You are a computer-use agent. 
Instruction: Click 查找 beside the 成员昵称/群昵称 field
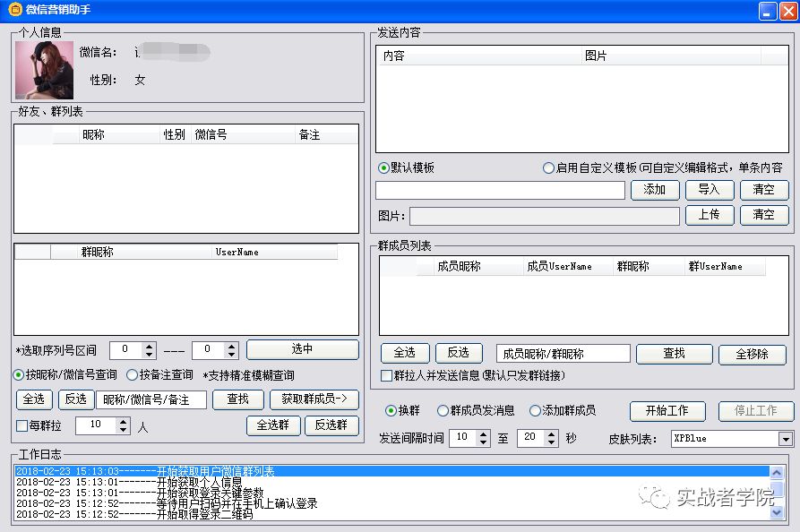coord(674,354)
